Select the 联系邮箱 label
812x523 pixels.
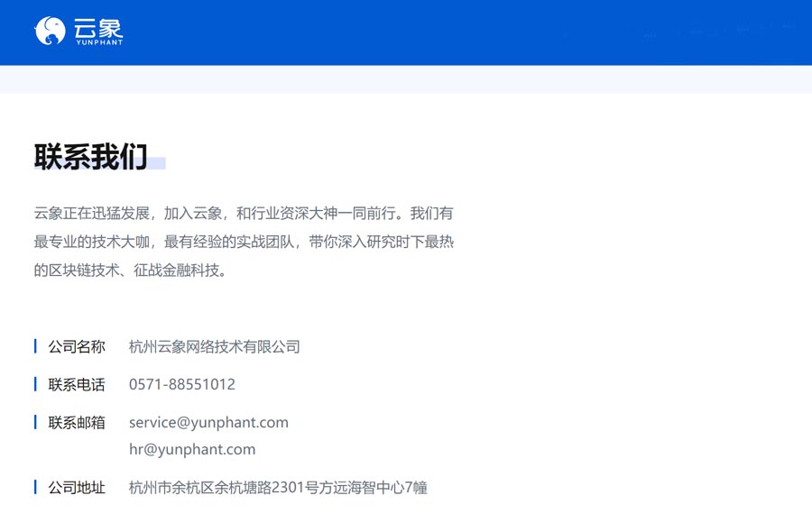click(77, 423)
